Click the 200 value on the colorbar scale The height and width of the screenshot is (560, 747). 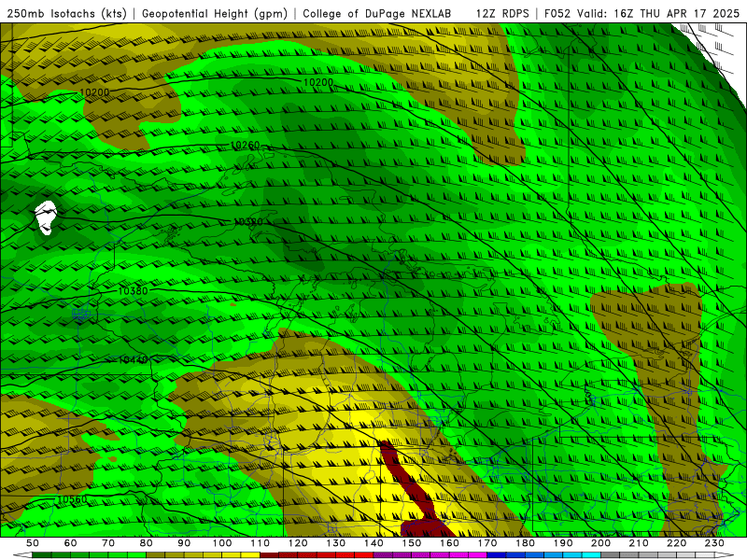[x=600, y=543]
